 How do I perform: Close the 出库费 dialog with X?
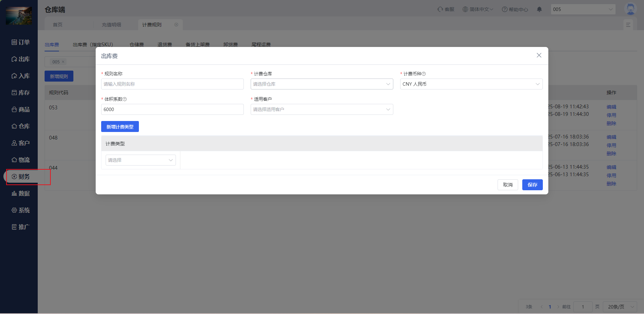click(x=539, y=55)
